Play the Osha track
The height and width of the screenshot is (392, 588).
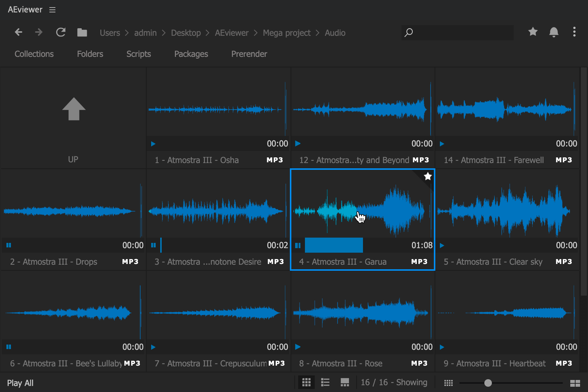pos(153,144)
